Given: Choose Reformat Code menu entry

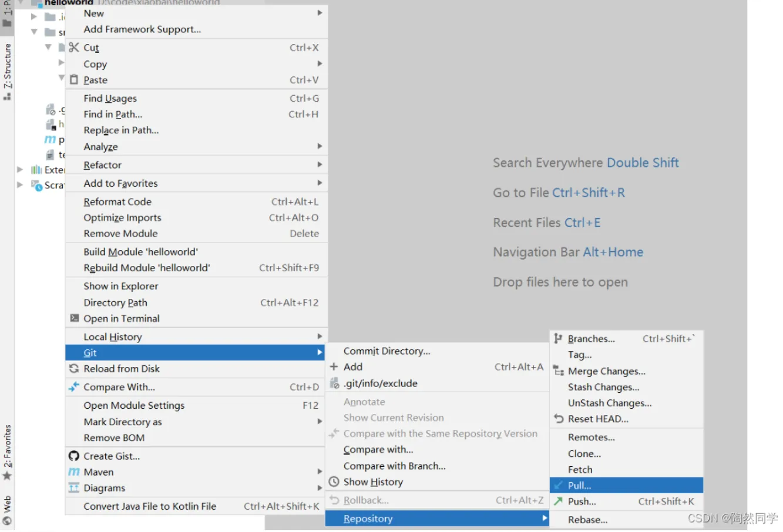Looking at the screenshot, I should (196, 202).
